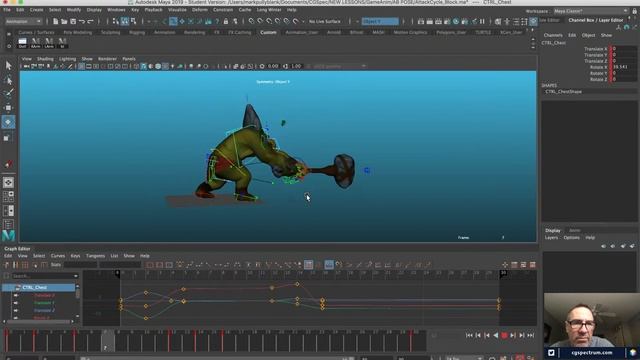The height and width of the screenshot is (360, 640).
Task: Open a scene using the folder icon
Action: (x=64, y=21)
